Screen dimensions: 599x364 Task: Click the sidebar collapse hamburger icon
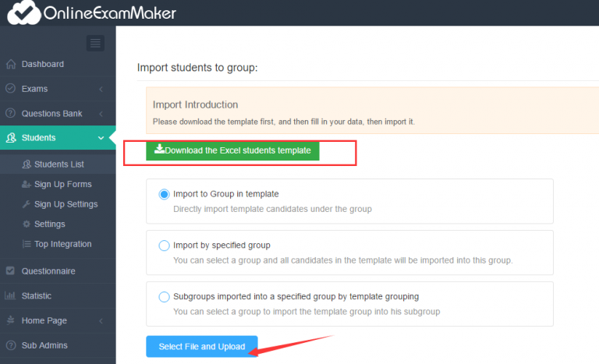click(95, 43)
